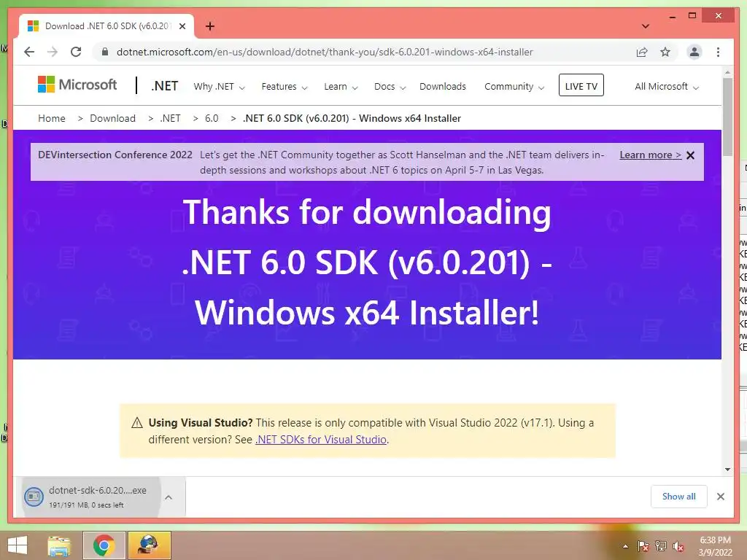Open the network tray icon

tap(661, 546)
